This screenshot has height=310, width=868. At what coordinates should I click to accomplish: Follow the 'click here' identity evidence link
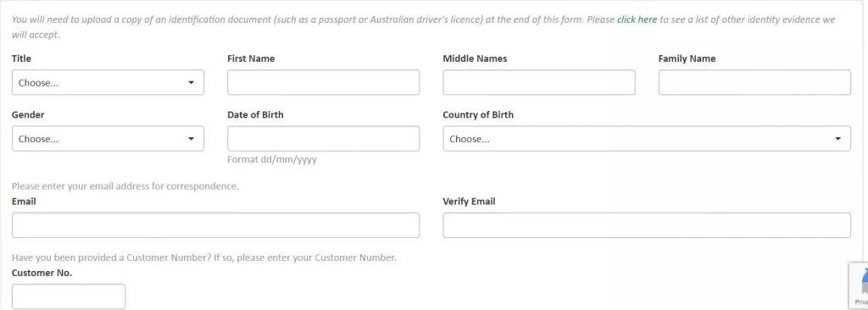point(637,19)
